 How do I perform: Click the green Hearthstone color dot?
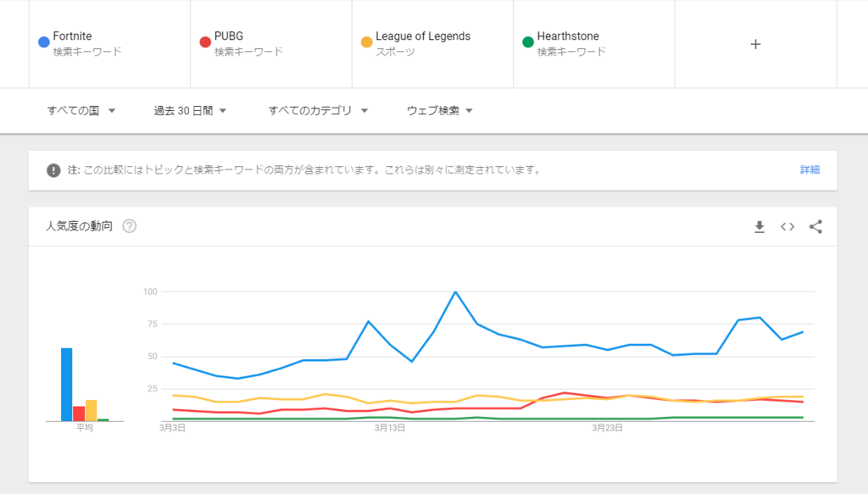(x=528, y=42)
